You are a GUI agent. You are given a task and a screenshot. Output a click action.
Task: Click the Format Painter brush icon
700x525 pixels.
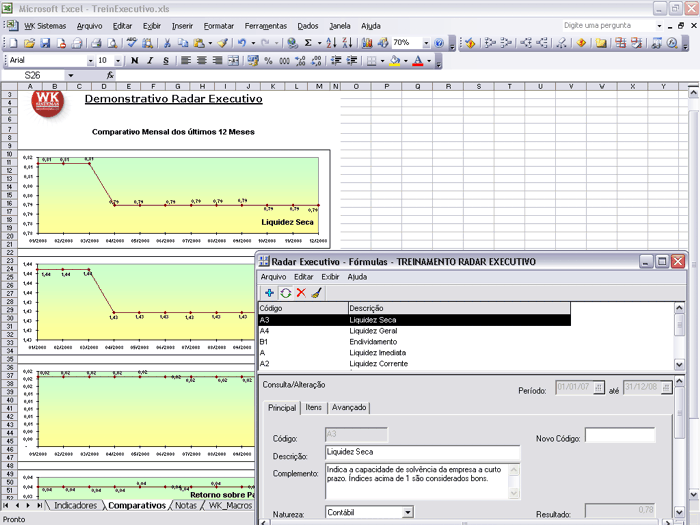pyautogui.click(x=223, y=44)
